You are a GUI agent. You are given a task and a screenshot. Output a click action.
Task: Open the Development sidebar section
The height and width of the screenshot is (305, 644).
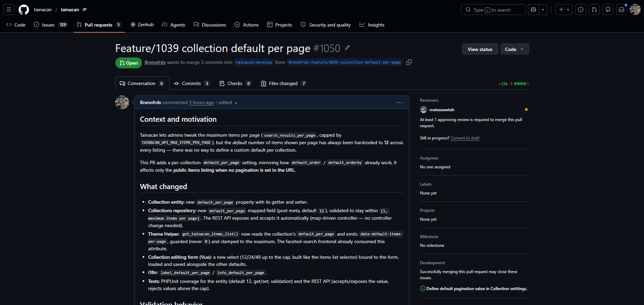tap(432, 263)
